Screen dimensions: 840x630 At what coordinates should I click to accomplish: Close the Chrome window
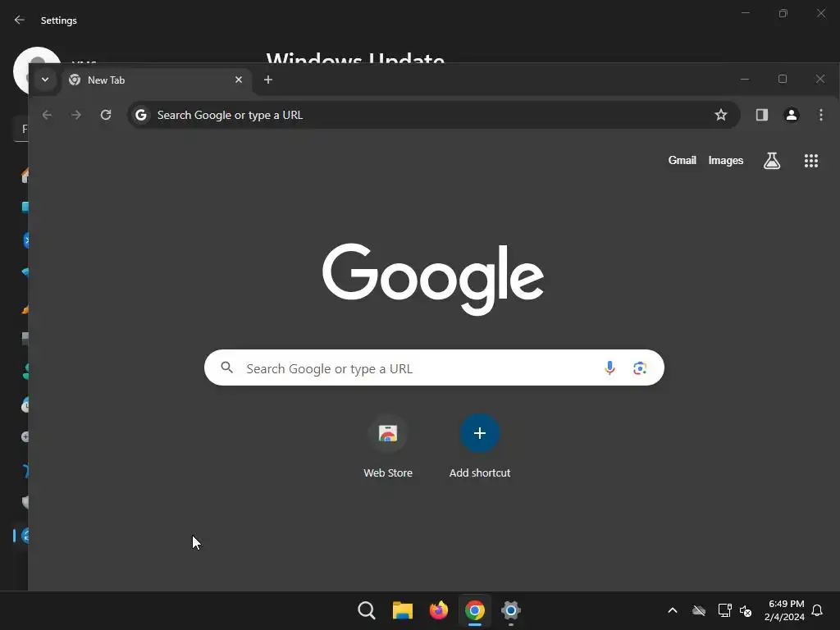(820, 79)
